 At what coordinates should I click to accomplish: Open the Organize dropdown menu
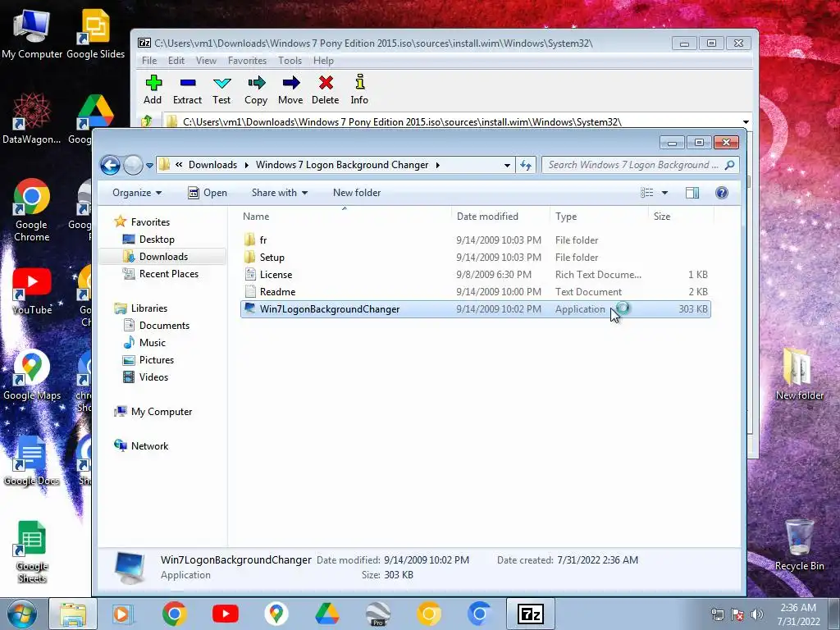[137, 193]
